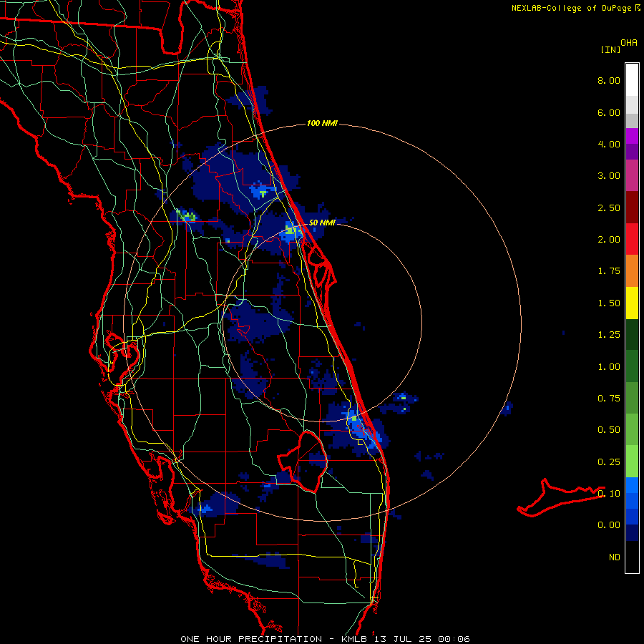Click the 50 NMI range ring label
This screenshot has width=644, height=644.
(x=322, y=223)
